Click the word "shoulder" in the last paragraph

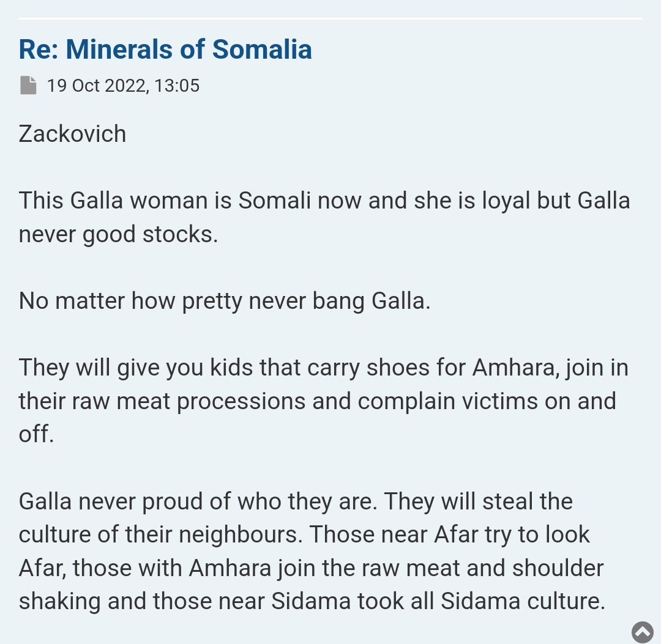[558, 568]
